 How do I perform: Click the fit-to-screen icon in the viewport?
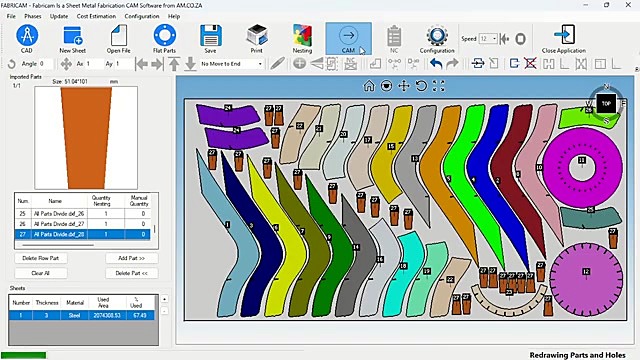coord(439,86)
